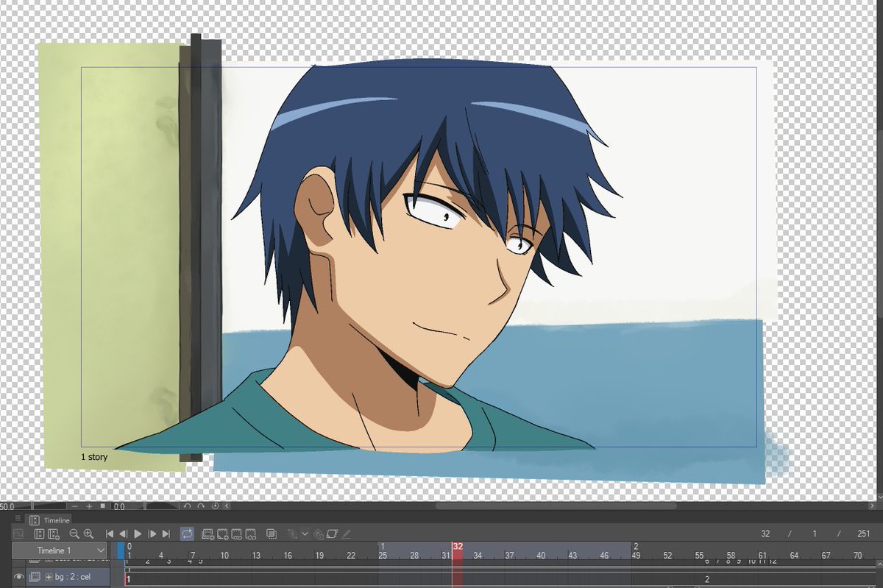Screen dimensions: 883x588
Task: Add a new animation cel
Action: pos(223,534)
